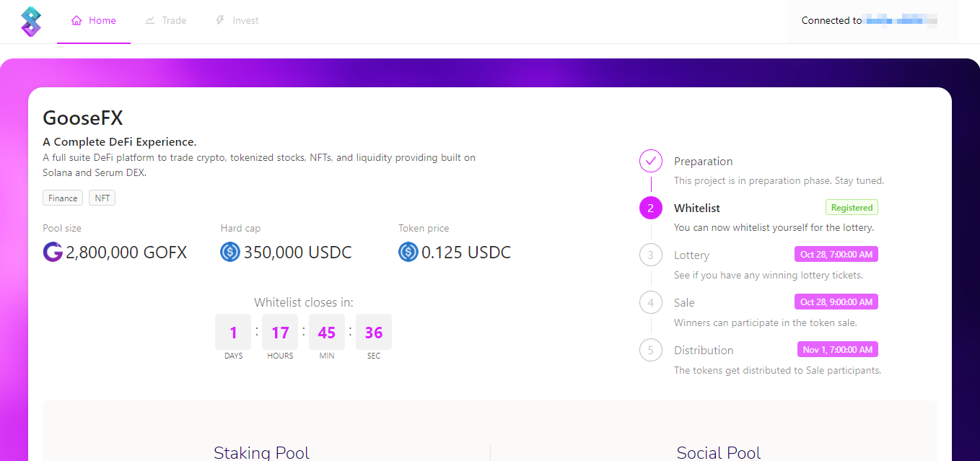This screenshot has height=461, width=980.
Task: Click the Lottery step title
Action: (x=692, y=255)
